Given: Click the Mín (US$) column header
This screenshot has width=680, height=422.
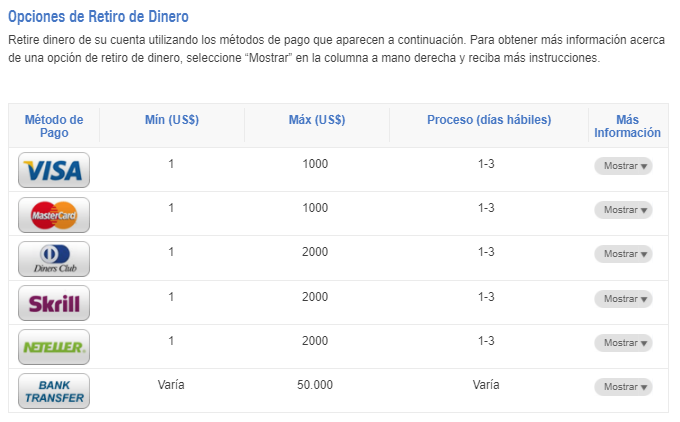Looking at the screenshot, I should tap(172, 120).
